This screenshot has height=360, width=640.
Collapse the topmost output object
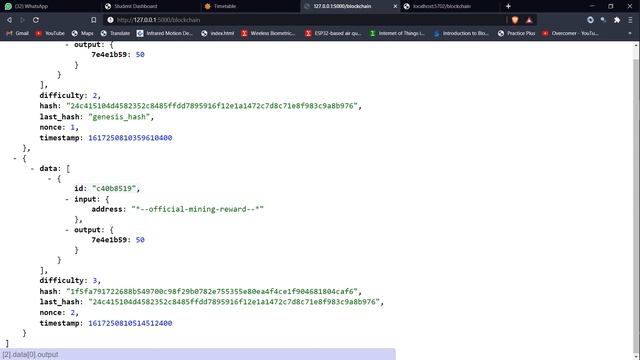67,44
